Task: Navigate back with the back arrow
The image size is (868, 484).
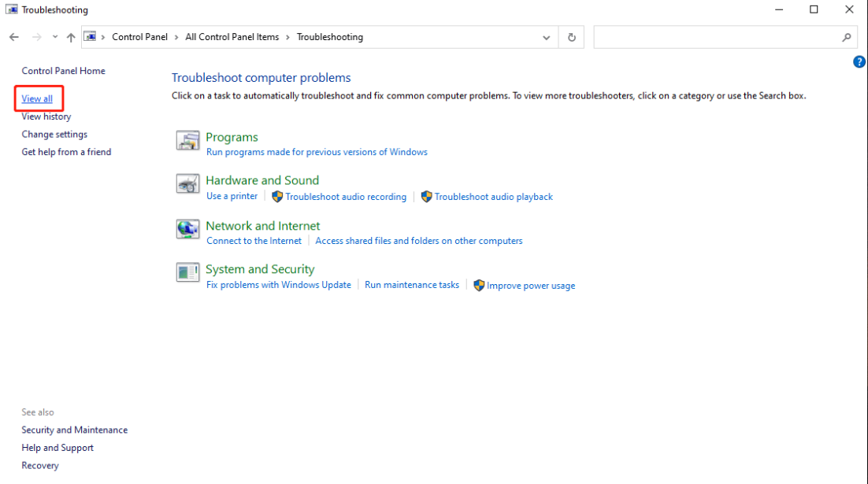Action: pos(14,37)
